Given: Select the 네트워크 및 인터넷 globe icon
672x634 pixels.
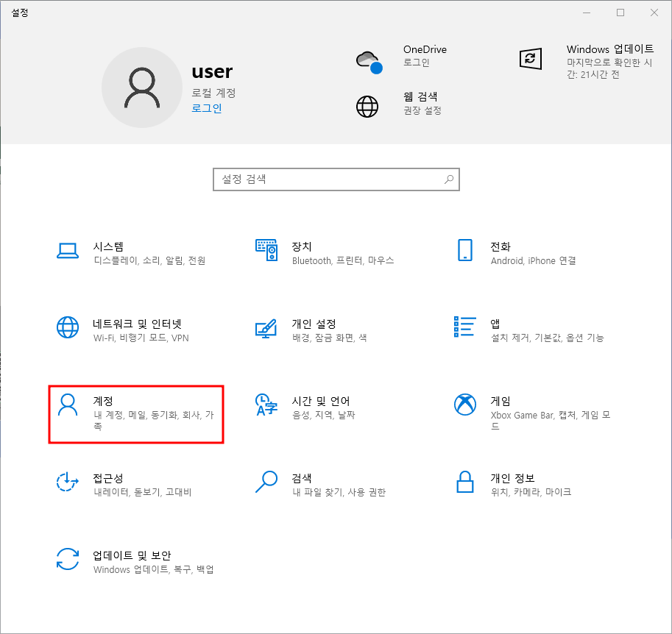Looking at the screenshot, I should pyautogui.click(x=67, y=328).
